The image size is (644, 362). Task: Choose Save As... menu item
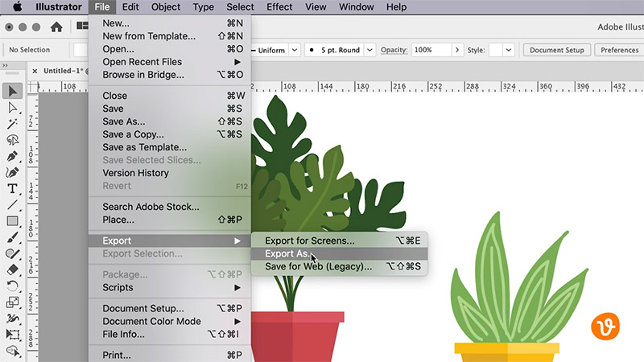coord(170,121)
